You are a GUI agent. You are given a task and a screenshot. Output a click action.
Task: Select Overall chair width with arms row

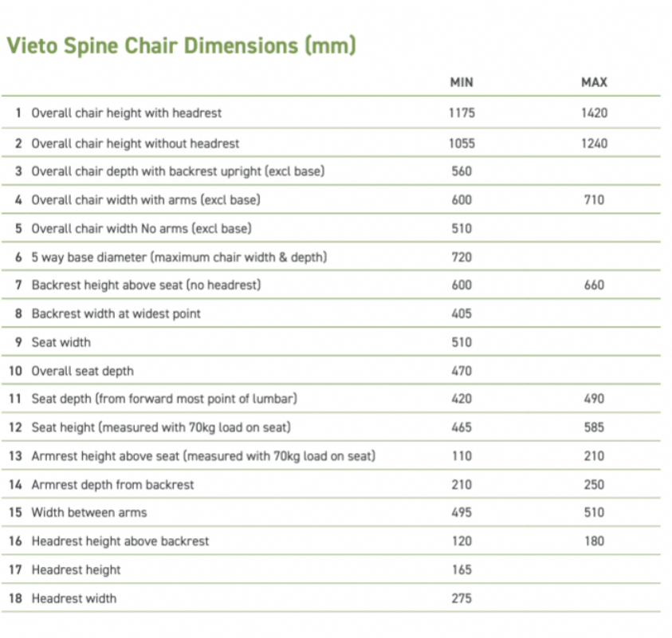pyautogui.click(x=331, y=200)
